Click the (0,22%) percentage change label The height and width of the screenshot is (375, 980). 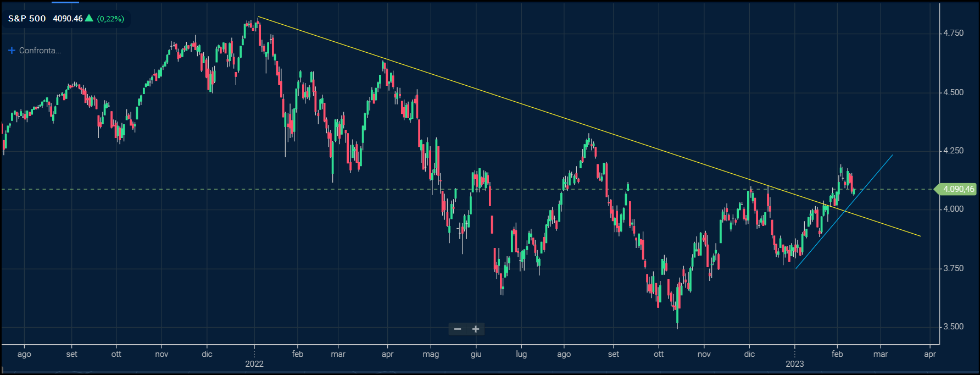point(110,19)
